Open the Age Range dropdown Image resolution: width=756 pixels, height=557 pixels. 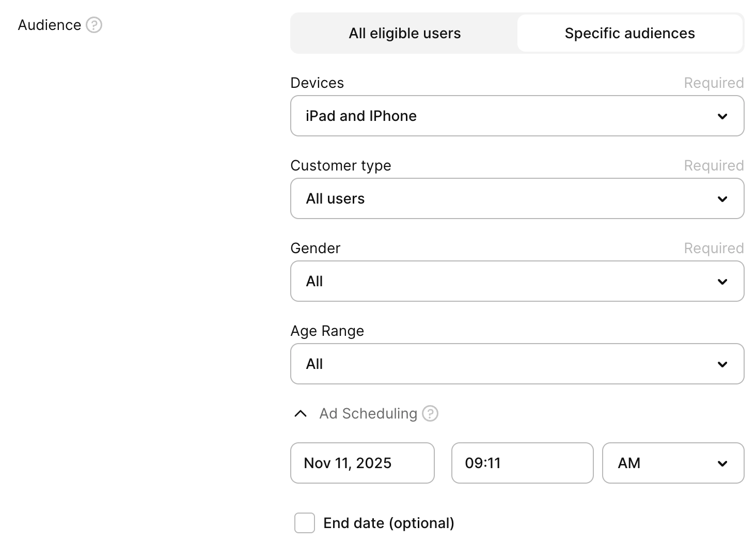tap(516, 364)
